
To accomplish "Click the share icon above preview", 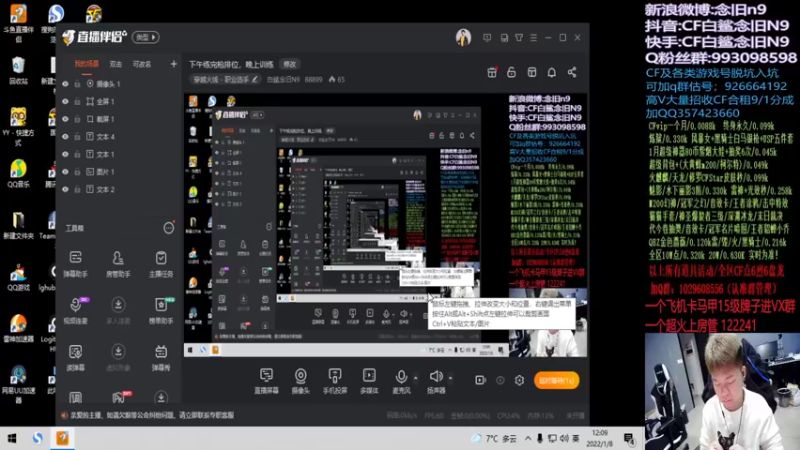I will point(572,72).
